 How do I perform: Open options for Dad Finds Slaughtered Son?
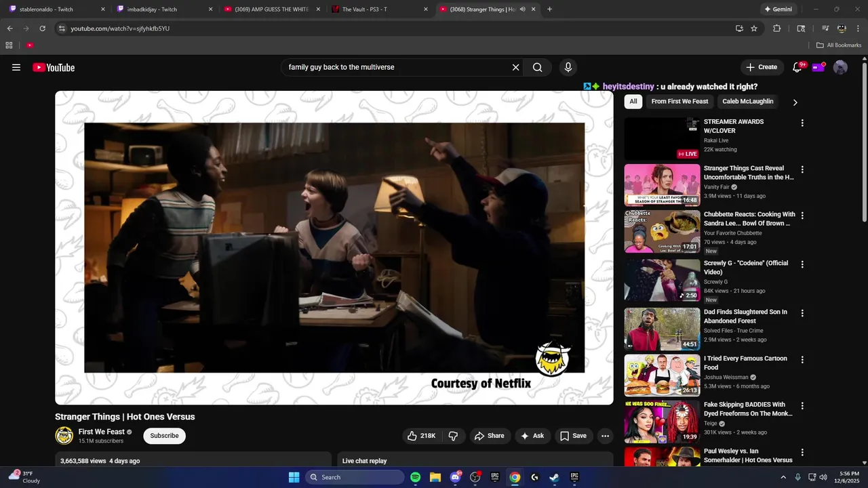tap(802, 313)
